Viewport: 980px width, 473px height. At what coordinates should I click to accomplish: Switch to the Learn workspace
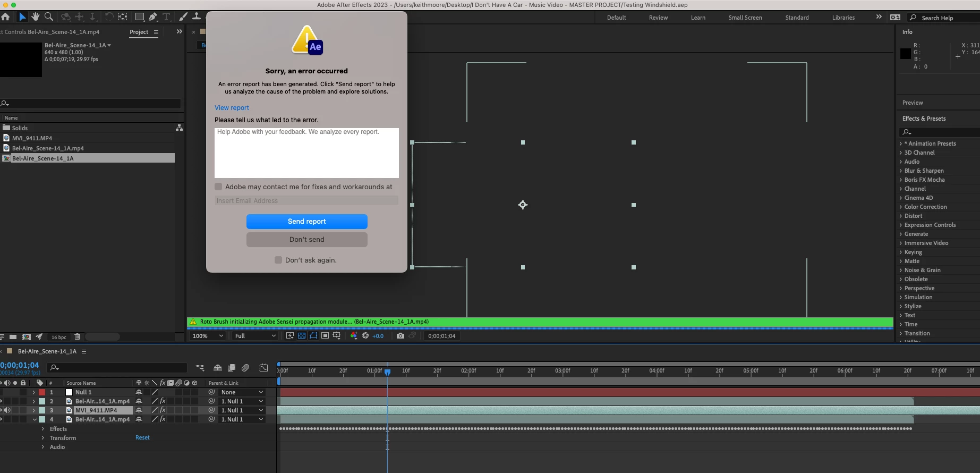698,18
